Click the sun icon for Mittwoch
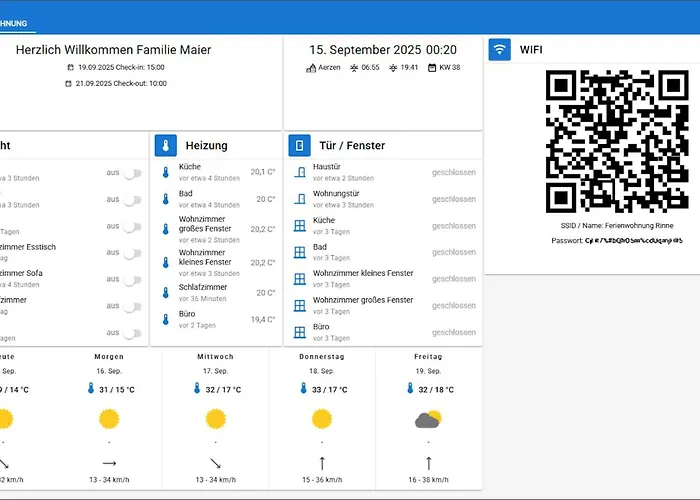Viewport: 700px width, 500px height. coord(216,419)
